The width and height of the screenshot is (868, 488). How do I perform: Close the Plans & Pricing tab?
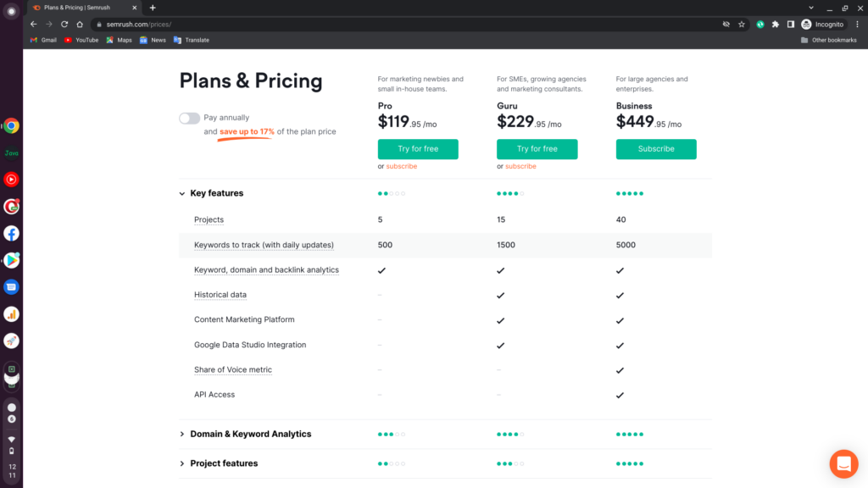point(135,8)
